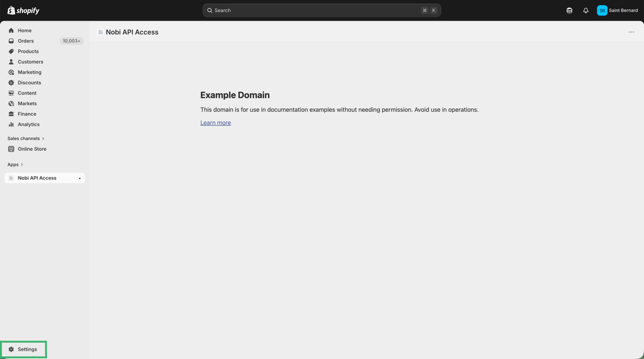
Task: Open the Products section label
Action: pyautogui.click(x=28, y=51)
